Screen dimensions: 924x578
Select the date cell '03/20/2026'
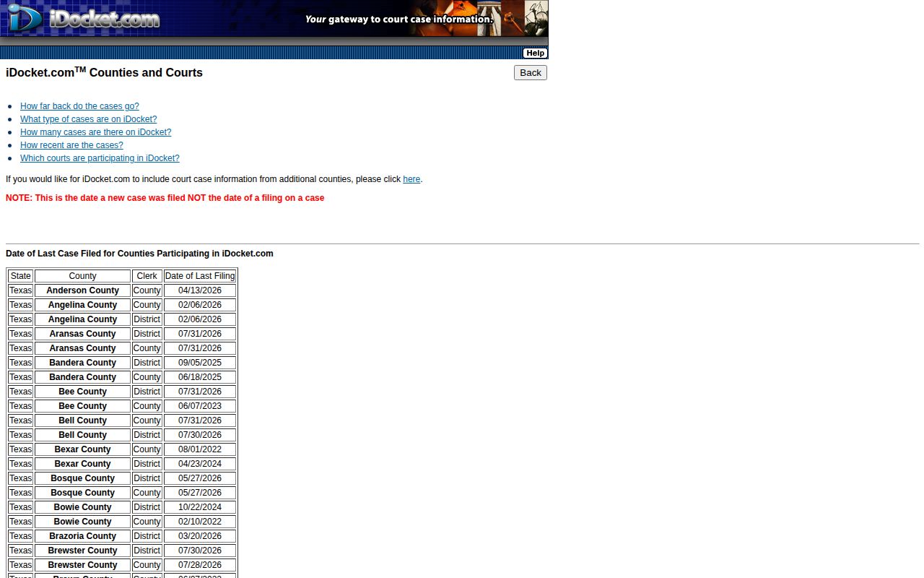[x=200, y=536]
